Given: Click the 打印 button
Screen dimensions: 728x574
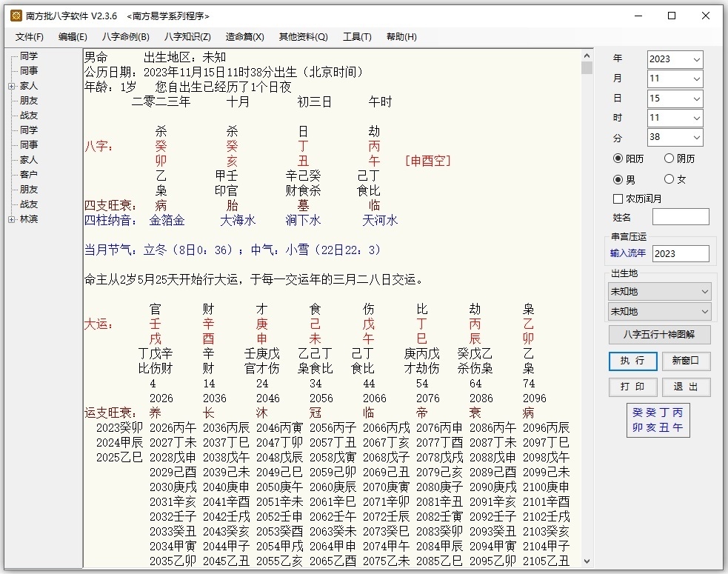Looking at the screenshot, I should (x=632, y=387).
